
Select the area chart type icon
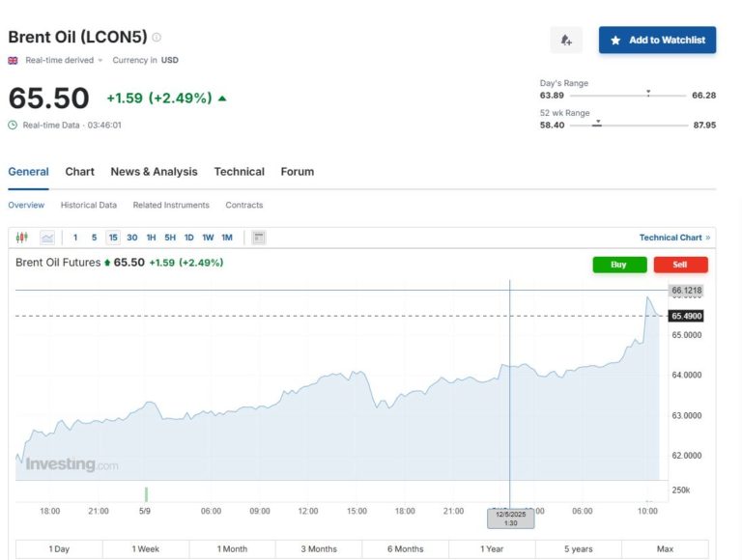(x=46, y=238)
